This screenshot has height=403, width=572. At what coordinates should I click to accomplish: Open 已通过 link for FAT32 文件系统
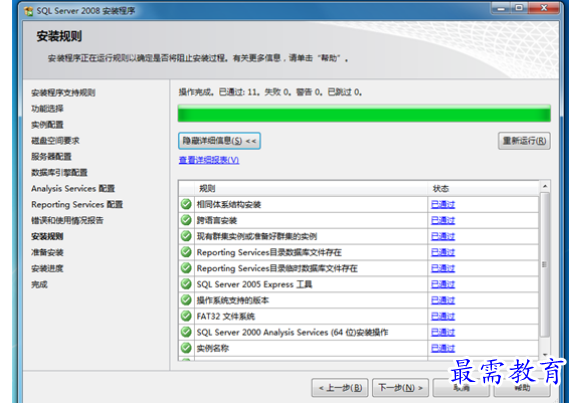coord(443,317)
